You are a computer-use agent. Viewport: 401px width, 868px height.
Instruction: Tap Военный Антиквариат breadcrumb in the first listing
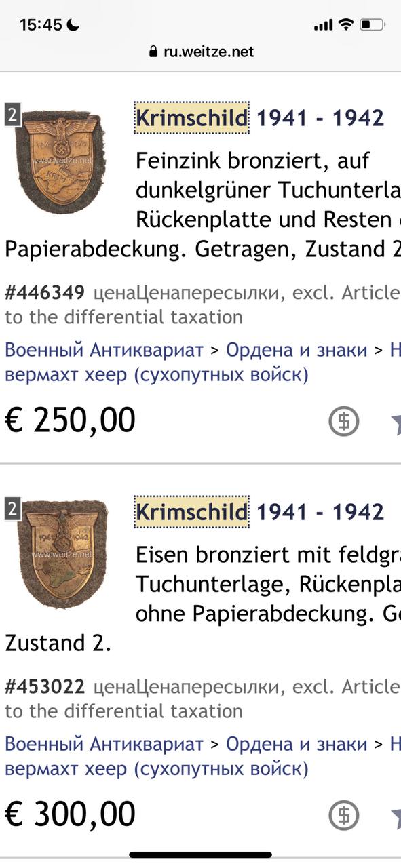coord(104,351)
